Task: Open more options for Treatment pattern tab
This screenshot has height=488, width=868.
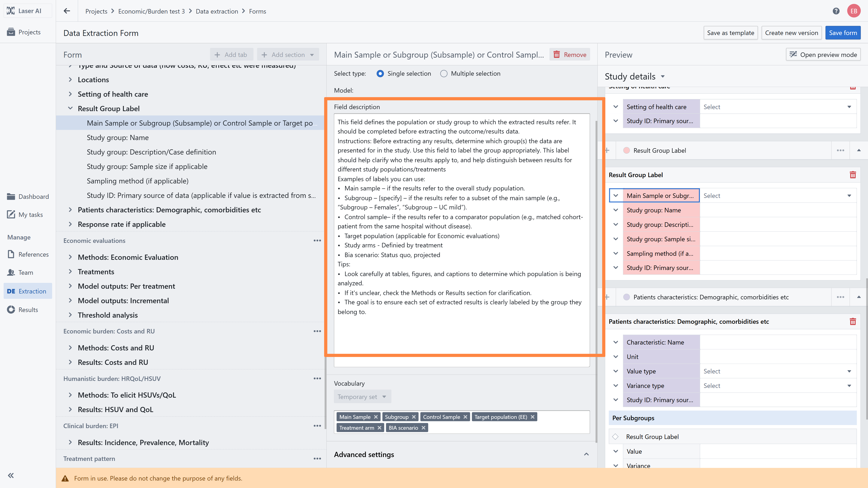Action: coord(317,459)
